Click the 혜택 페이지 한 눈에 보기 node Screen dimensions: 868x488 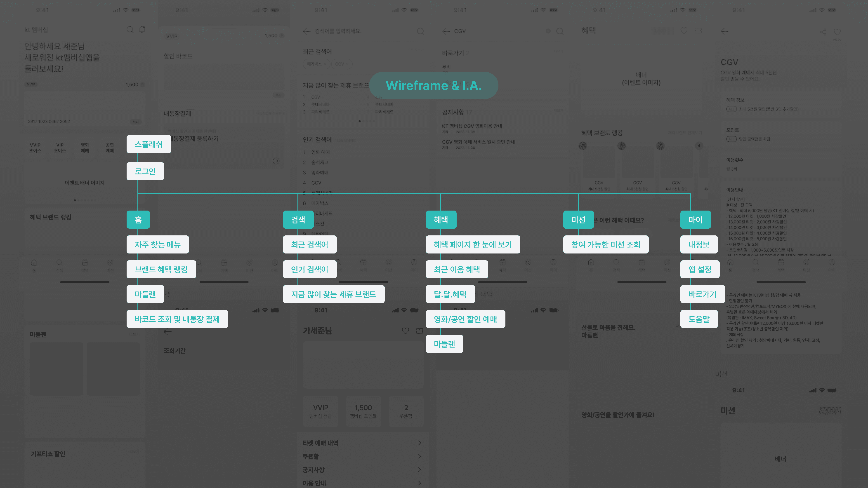tap(473, 244)
